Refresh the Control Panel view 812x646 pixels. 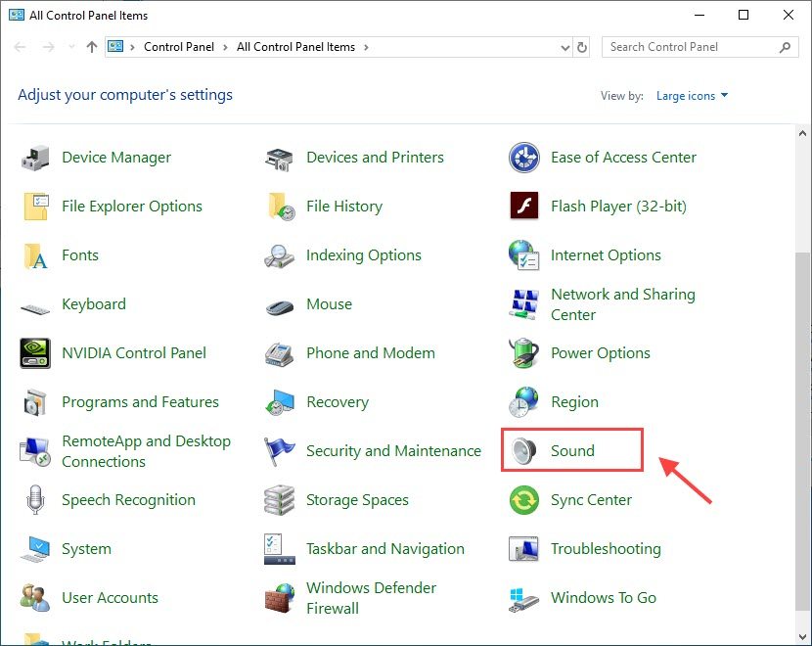coord(582,48)
